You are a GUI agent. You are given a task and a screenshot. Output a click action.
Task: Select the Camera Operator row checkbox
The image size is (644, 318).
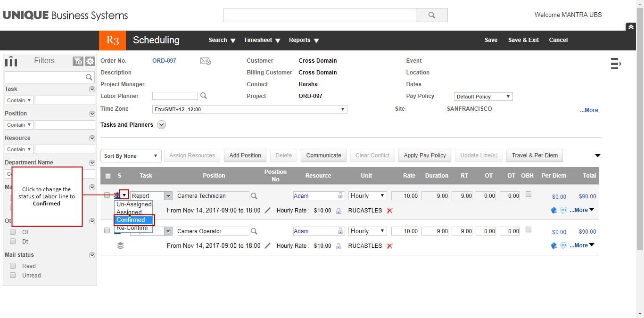107,230
